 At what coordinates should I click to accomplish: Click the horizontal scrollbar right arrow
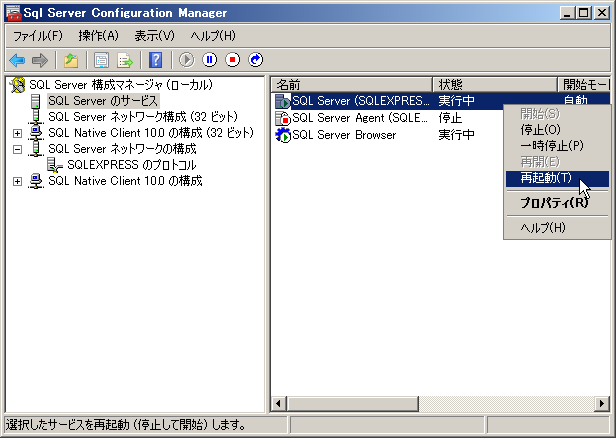pos(602,404)
